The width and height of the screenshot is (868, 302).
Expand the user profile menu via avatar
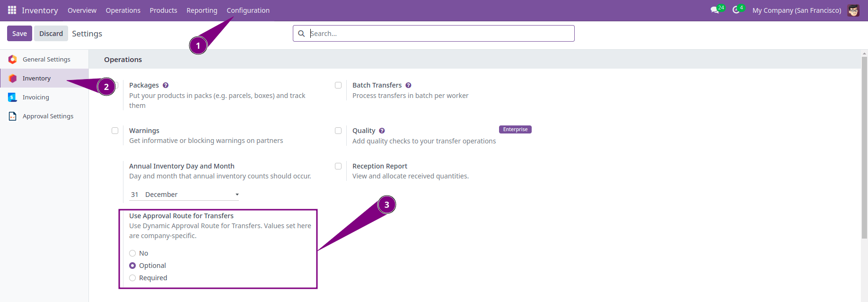853,10
